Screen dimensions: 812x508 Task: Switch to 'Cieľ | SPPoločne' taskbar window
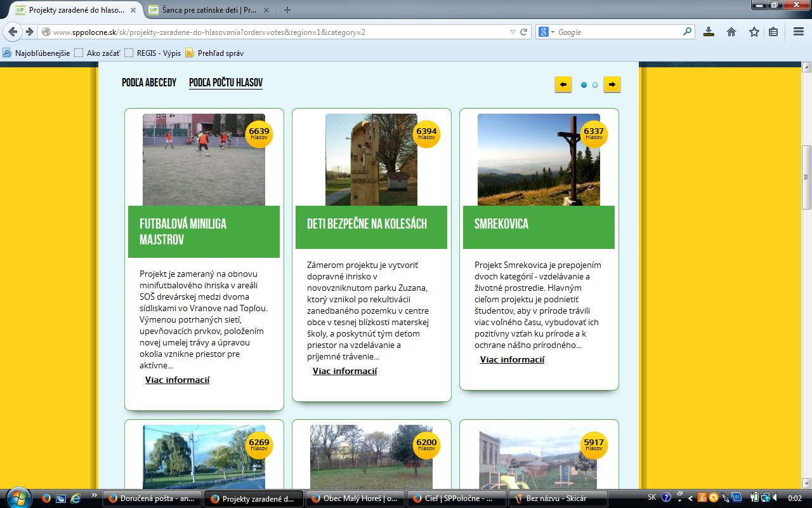click(456, 498)
